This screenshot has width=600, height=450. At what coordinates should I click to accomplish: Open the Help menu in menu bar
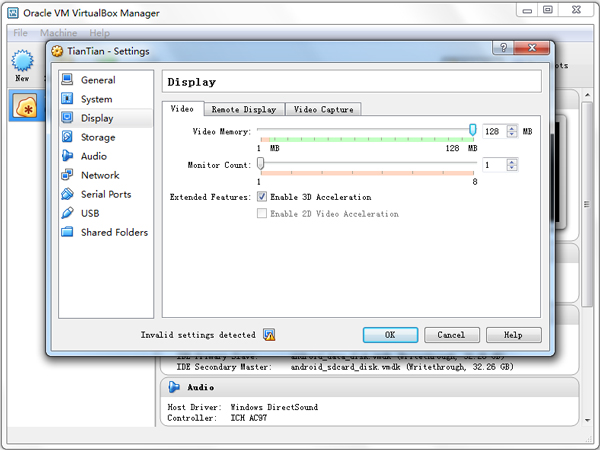(x=99, y=33)
